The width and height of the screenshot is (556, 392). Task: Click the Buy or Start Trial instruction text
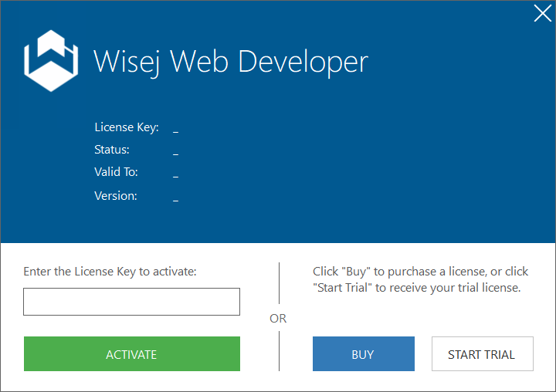[420, 279]
